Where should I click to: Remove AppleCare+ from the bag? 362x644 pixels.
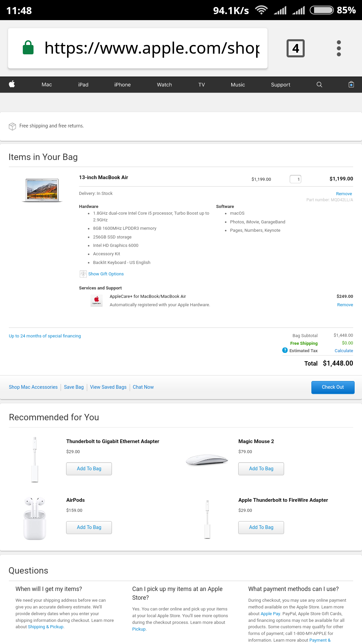345,305
